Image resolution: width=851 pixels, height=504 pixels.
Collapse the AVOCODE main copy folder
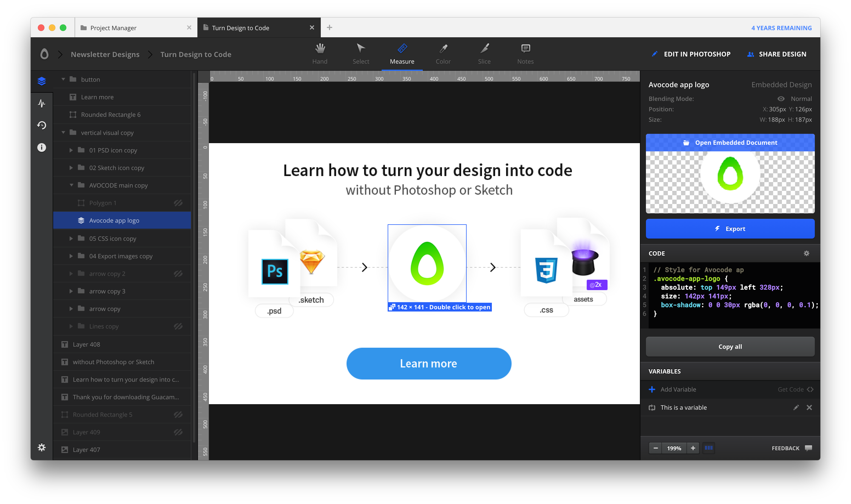pos(71,185)
